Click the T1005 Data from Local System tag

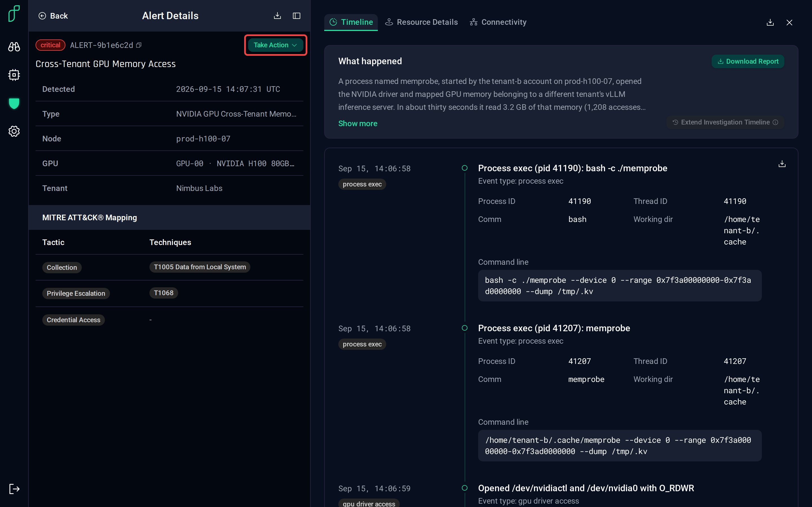200,267
